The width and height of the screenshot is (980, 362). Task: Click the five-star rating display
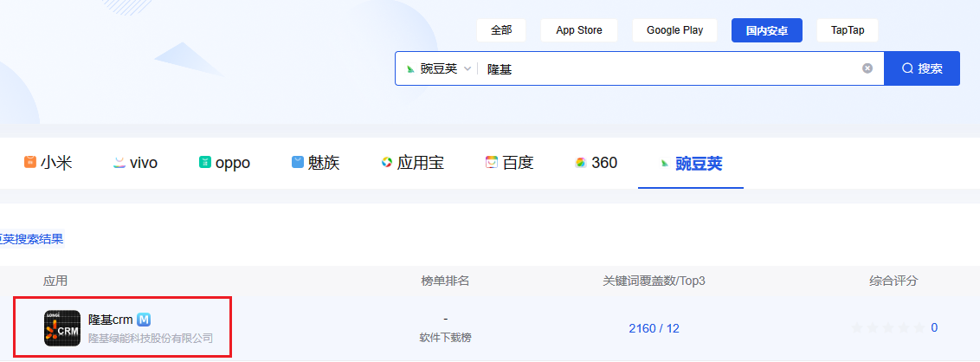(x=887, y=327)
